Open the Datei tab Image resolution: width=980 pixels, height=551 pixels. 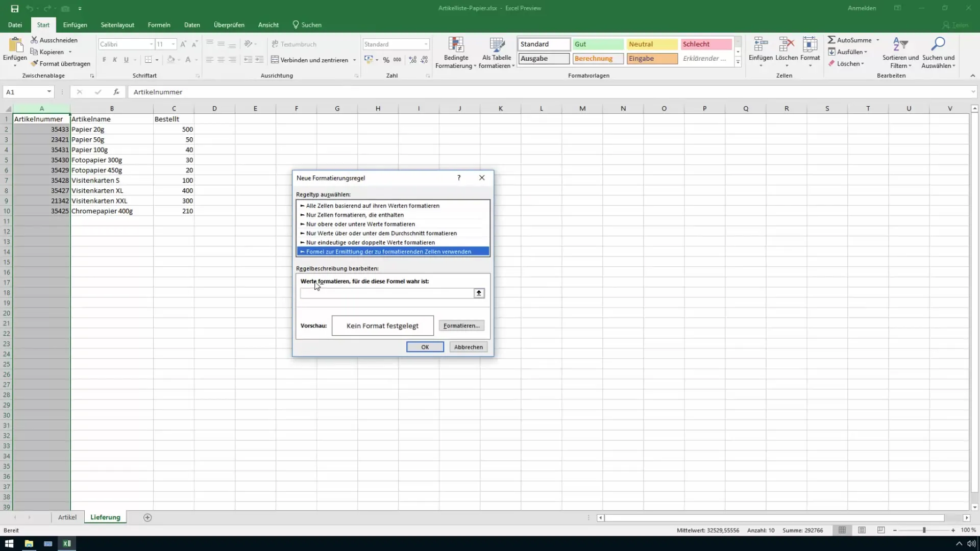coord(15,24)
